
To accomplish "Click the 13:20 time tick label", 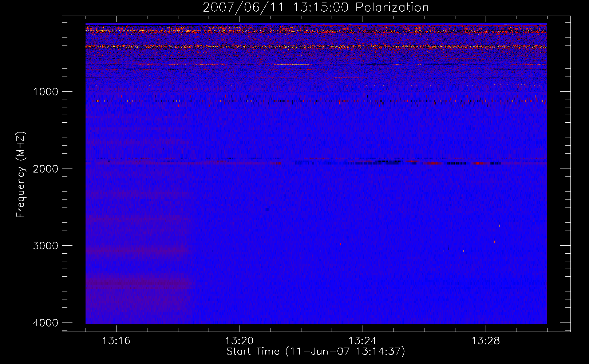I will pyautogui.click(x=240, y=341).
